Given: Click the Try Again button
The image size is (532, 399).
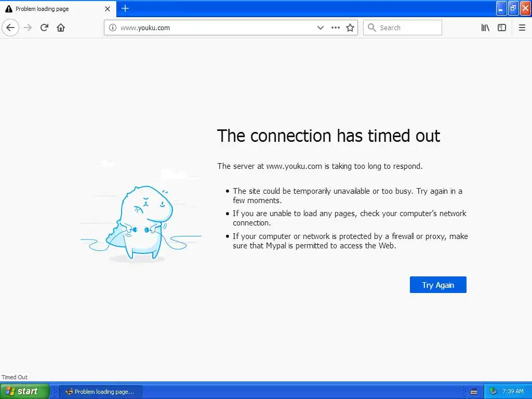Looking at the screenshot, I should 438,285.
